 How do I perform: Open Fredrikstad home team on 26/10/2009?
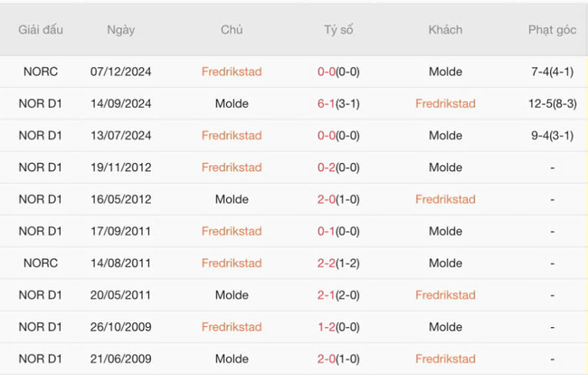point(232,327)
